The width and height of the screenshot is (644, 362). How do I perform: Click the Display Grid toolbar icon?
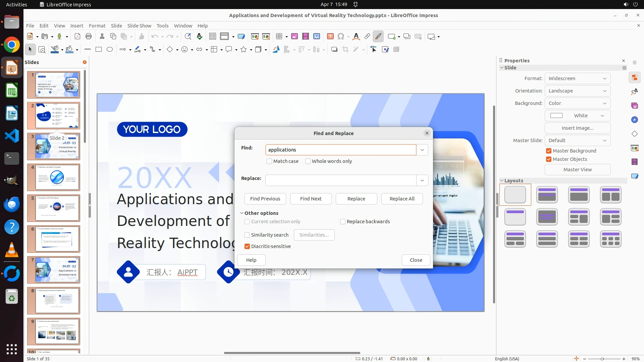[x=212, y=37]
